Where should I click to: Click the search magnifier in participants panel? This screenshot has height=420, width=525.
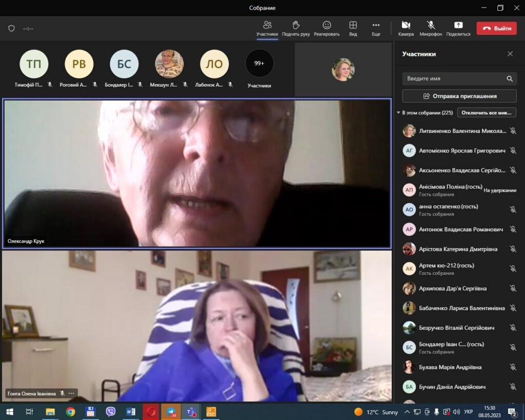(x=510, y=79)
